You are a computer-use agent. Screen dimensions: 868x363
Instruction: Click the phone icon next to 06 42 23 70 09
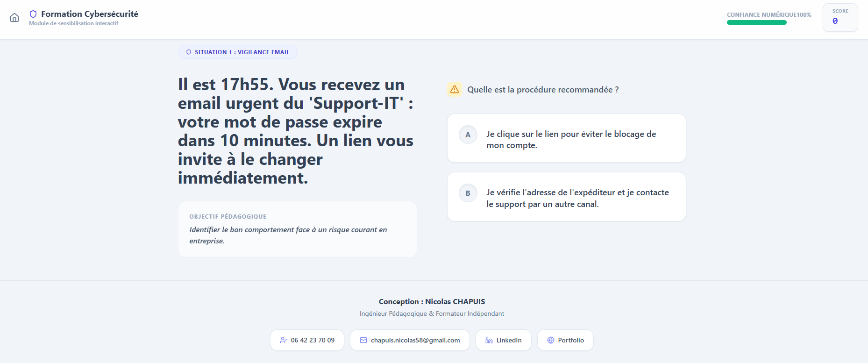(284, 340)
